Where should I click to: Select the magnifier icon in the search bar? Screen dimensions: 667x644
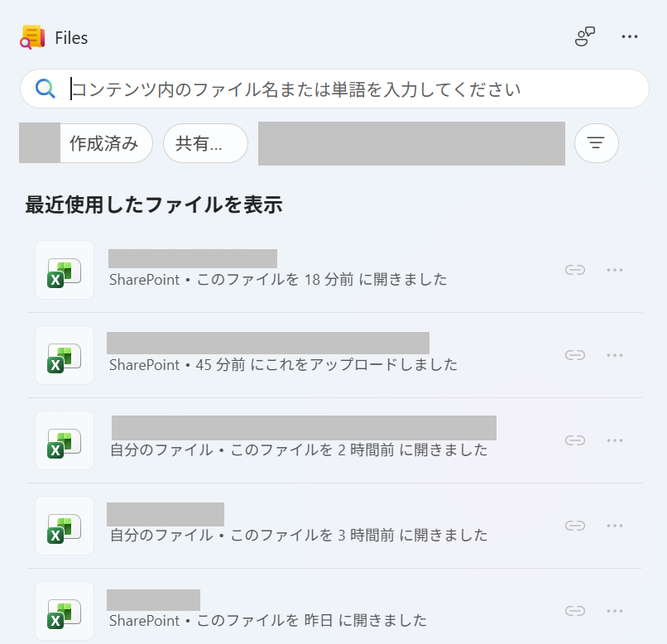(x=44, y=89)
